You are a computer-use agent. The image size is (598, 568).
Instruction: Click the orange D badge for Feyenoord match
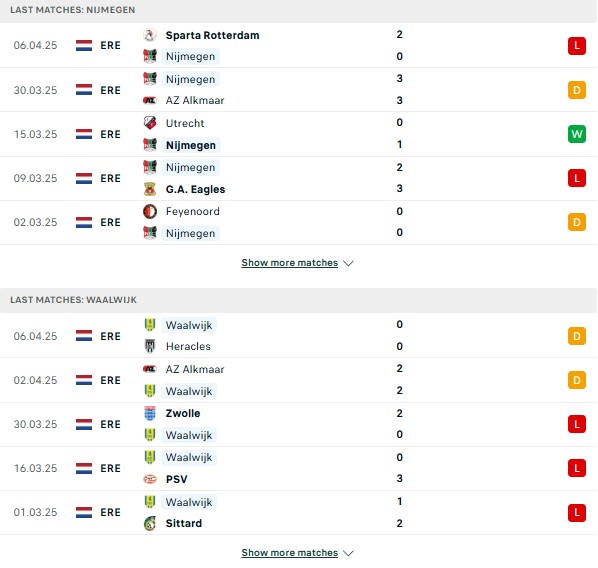click(x=577, y=222)
